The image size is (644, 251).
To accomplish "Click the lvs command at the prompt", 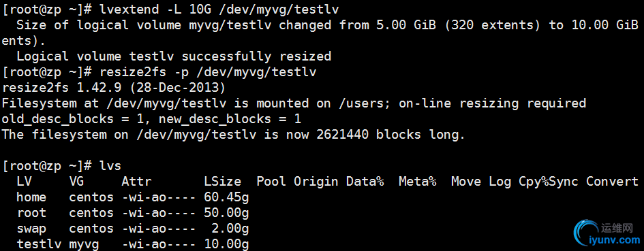I will [x=110, y=166].
